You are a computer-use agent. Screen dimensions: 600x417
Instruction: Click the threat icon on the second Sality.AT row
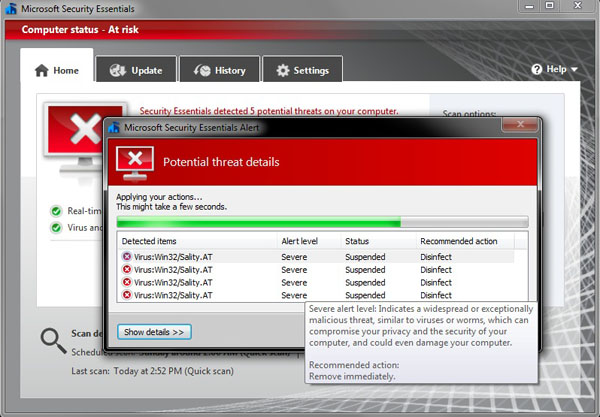point(127,269)
